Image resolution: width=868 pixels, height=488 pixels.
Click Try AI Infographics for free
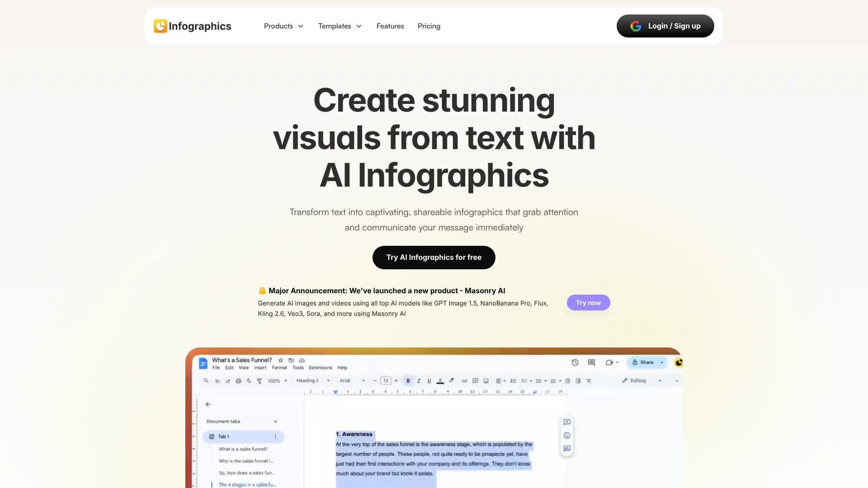[434, 257]
